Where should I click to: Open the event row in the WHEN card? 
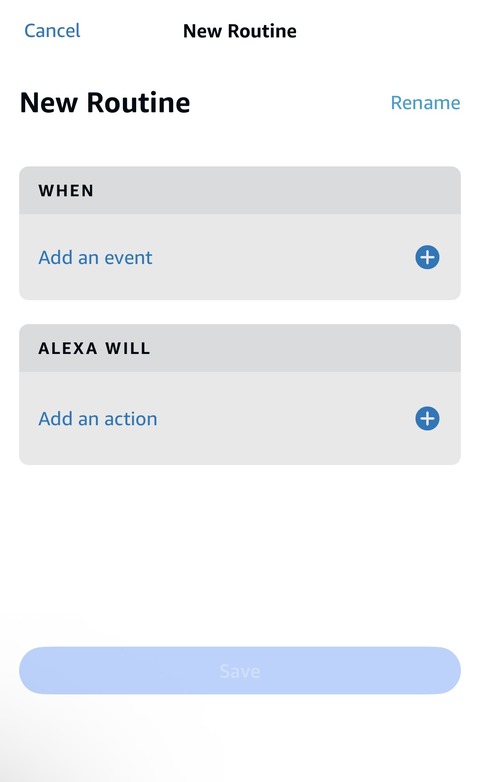pyautogui.click(x=240, y=257)
